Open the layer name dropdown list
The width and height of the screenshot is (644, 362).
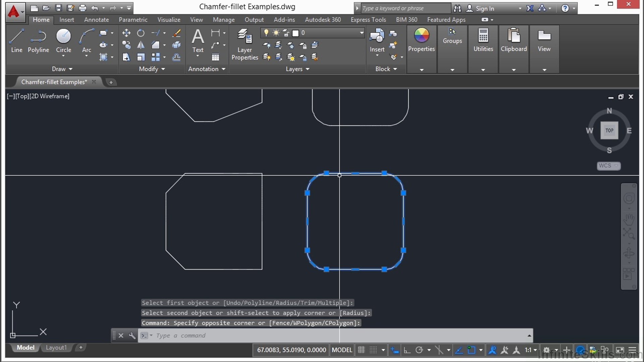pos(362,33)
